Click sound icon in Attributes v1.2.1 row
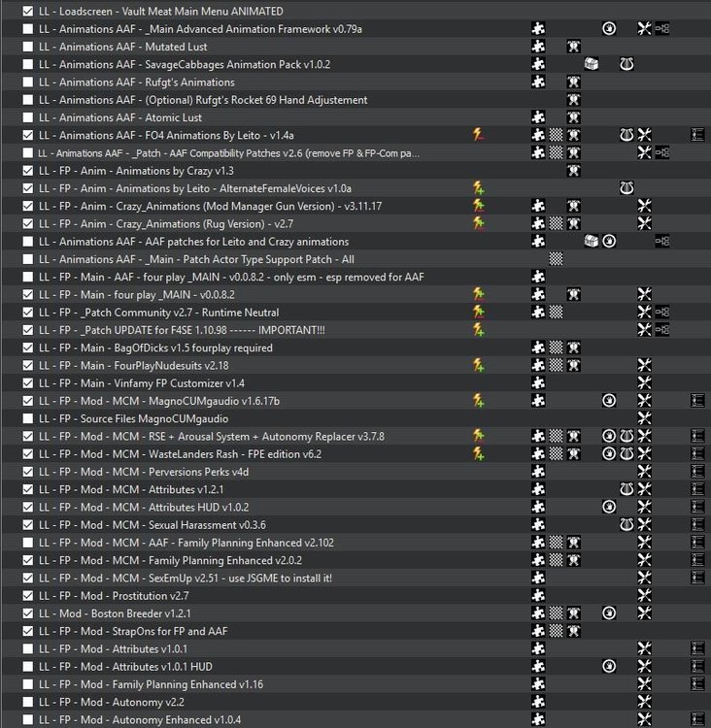 coord(626,489)
